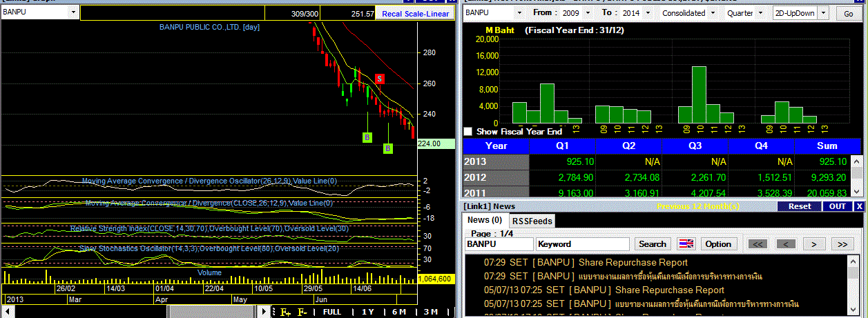This screenshot has height=318, width=868.
Task: Select the 2013 row label
Action: [x=496, y=161]
